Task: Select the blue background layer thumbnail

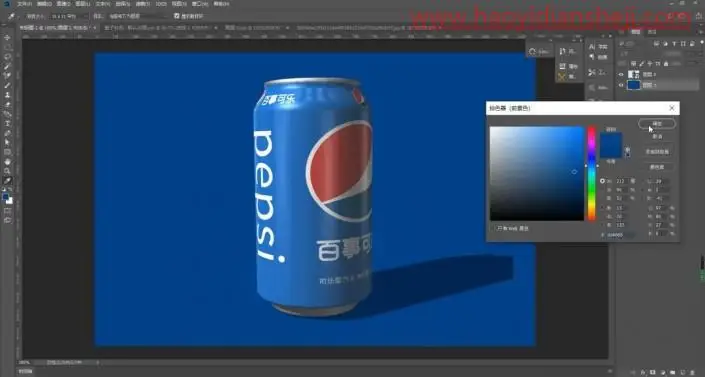Action: (x=634, y=85)
